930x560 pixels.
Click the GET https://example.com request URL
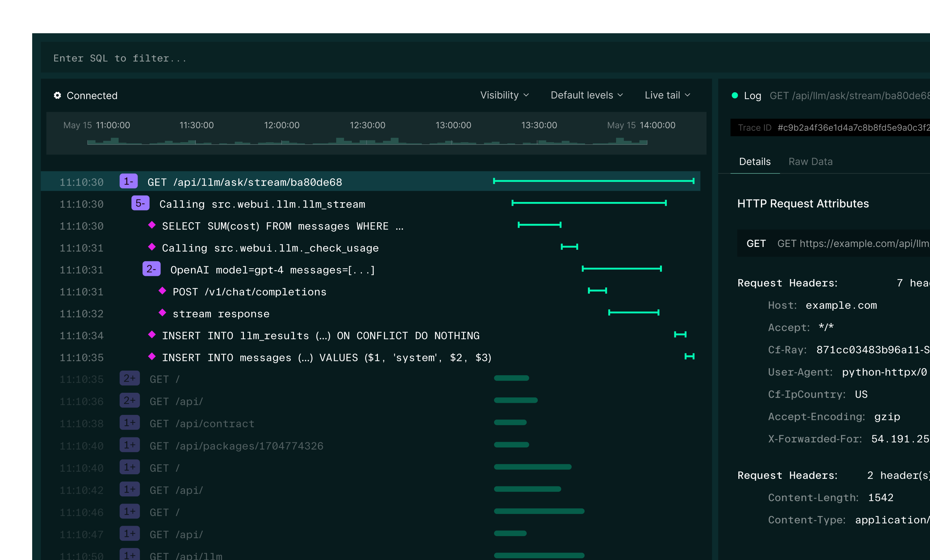[853, 243]
